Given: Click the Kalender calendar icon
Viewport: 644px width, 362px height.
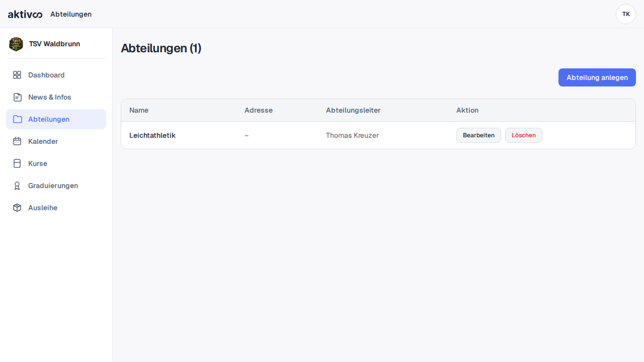Looking at the screenshot, I should coord(17,141).
